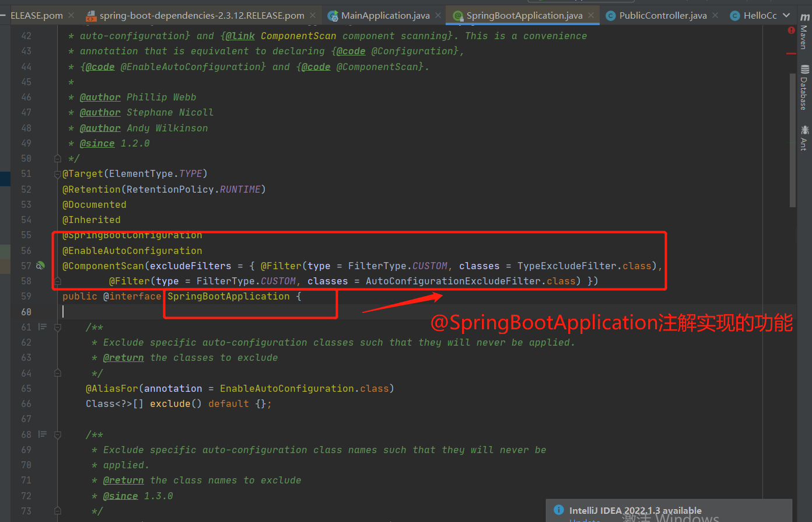This screenshot has width=812, height=522.
Task: Click the @since tag on line 49
Action: 97,143
